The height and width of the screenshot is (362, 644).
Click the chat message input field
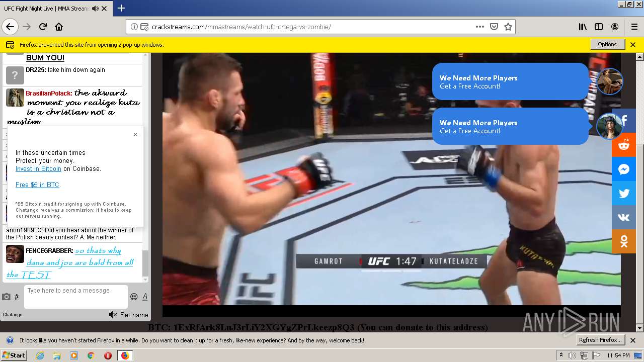pos(76,297)
